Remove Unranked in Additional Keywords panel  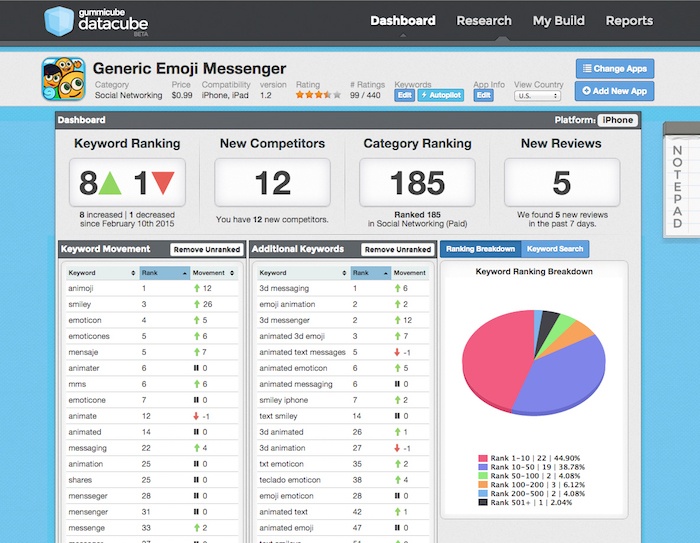(x=398, y=249)
